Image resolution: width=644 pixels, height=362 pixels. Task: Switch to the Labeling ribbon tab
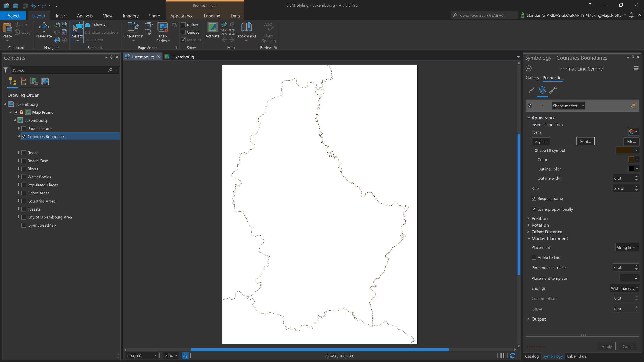[212, 16]
